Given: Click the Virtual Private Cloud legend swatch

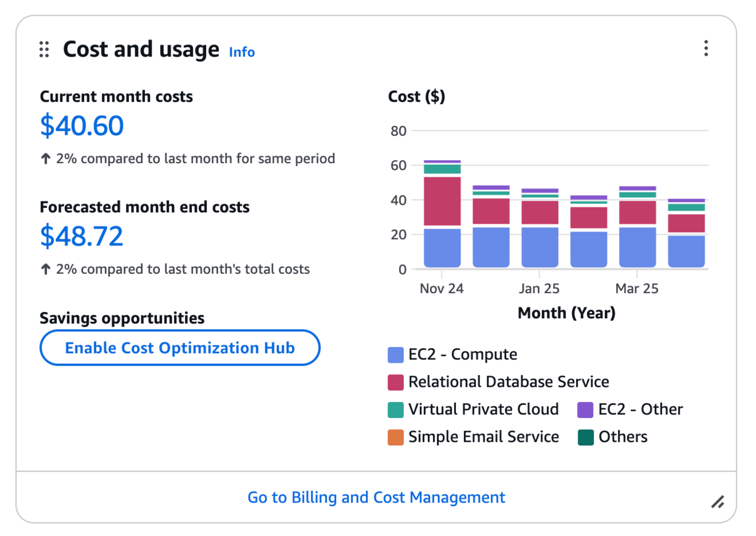Looking at the screenshot, I should 396,410.
